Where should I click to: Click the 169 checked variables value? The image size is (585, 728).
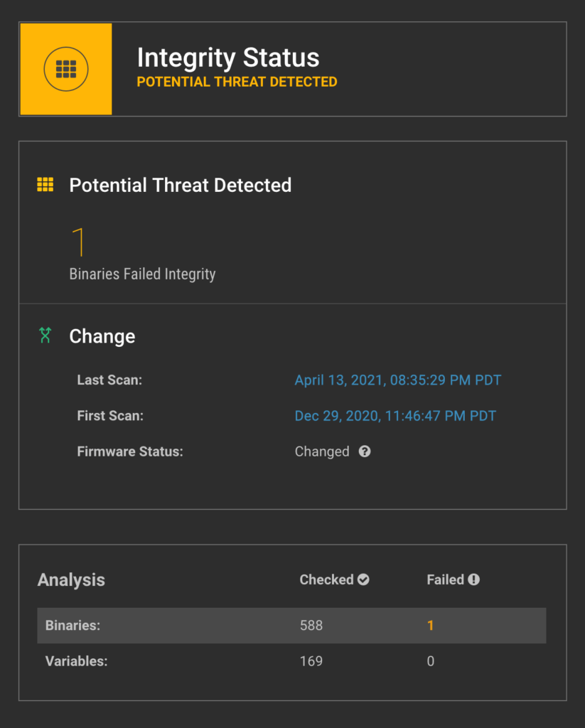(x=311, y=661)
